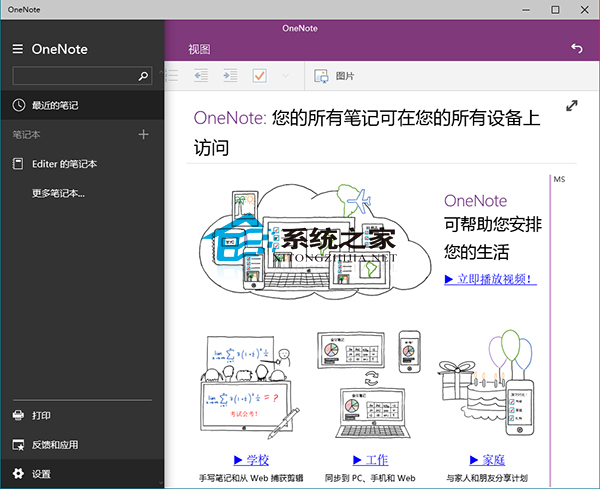
Task: Focus the sidebar search box
Action: pos(82,76)
